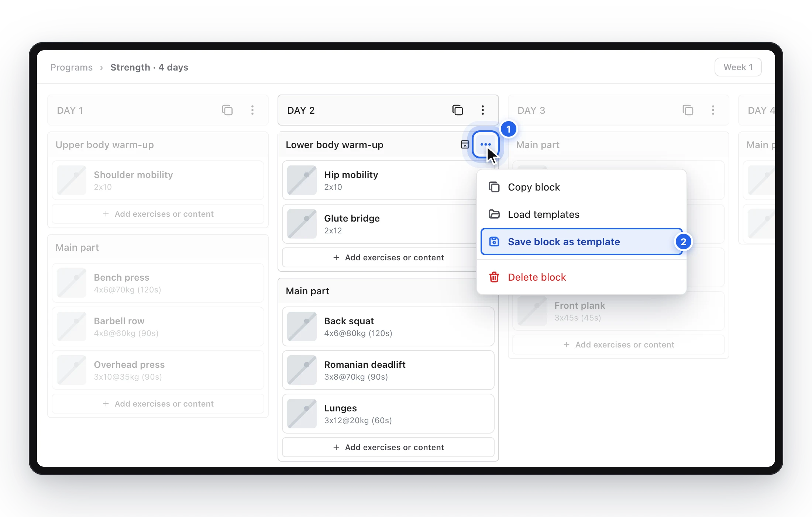Click the 3x45s (45s) value
The width and height of the screenshot is (812, 517).
click(x=578, y=318)
